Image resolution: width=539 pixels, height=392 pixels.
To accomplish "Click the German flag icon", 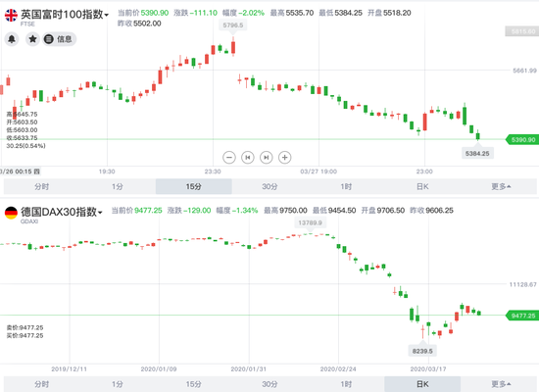I will coord(11,213).
